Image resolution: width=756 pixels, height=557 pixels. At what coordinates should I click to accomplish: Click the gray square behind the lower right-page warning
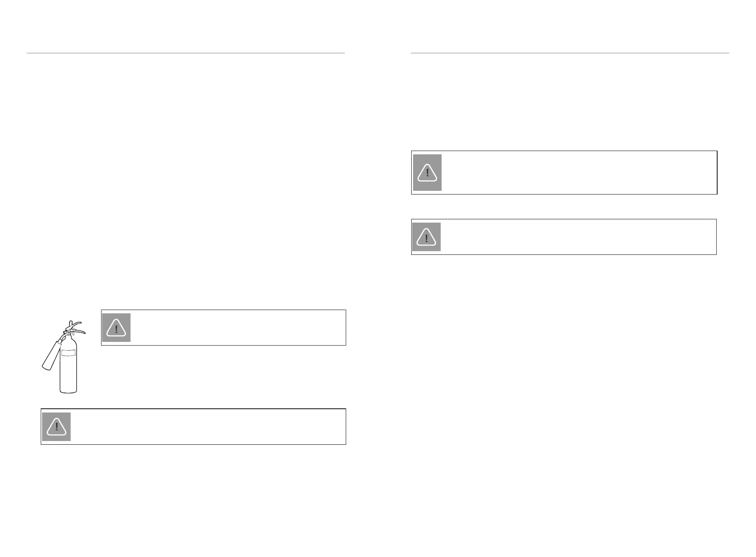[x=426, y=237]
